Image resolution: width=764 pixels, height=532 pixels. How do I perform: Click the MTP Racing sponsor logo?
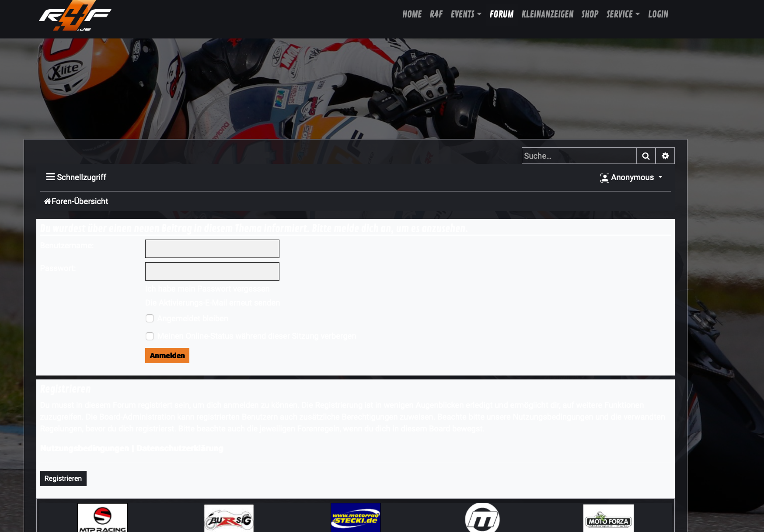pyautogui.click(x=102, y=518)
